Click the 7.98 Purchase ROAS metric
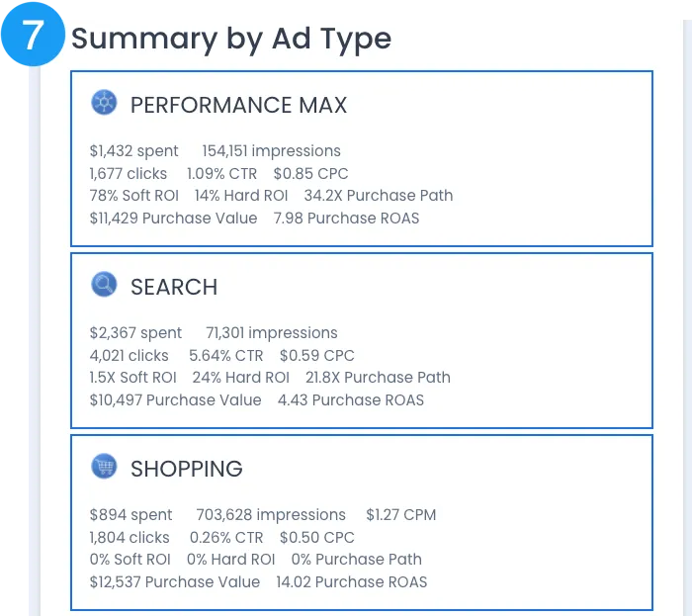692x616 pixels. click(x=346, y=218)
